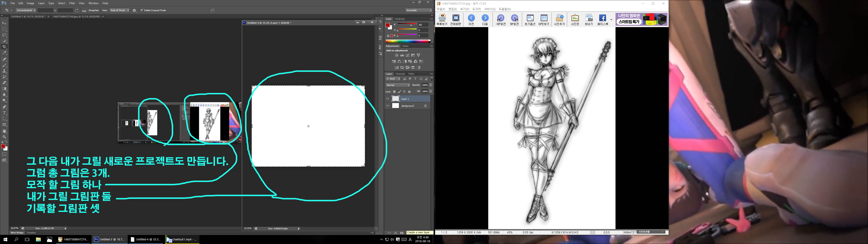868x244 pixels.
Task: Open Unconstrained aspect ratio dropdown
Action: [26, 10]
